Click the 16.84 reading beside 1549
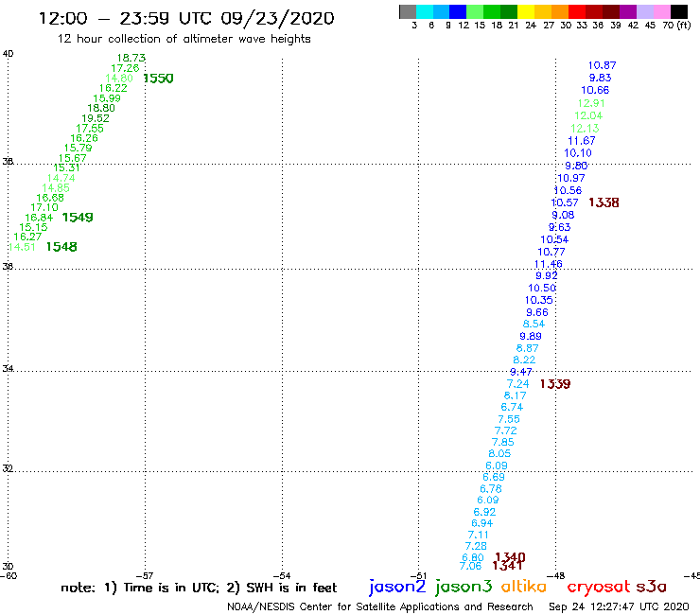The height and width of the screenshot is (615, 700). (39, 218)
